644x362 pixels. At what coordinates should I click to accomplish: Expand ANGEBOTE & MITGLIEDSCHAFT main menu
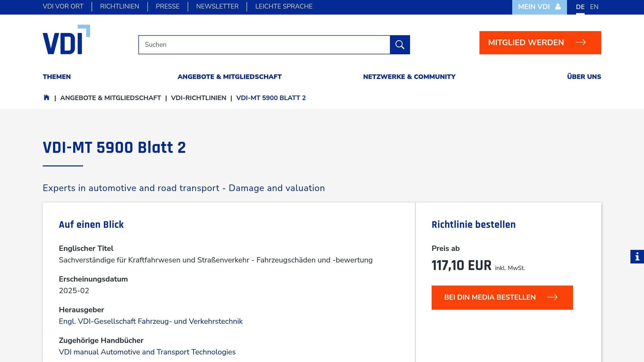(230, 77)
